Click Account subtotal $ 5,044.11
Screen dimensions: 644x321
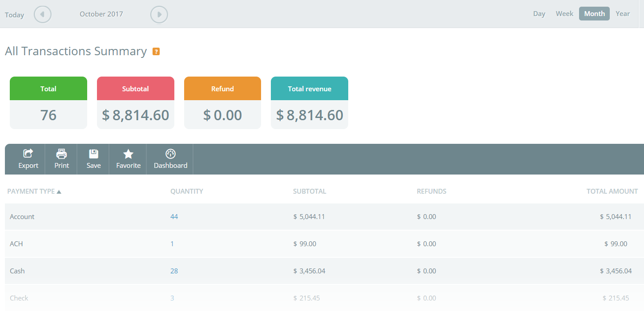pos(309,216)
